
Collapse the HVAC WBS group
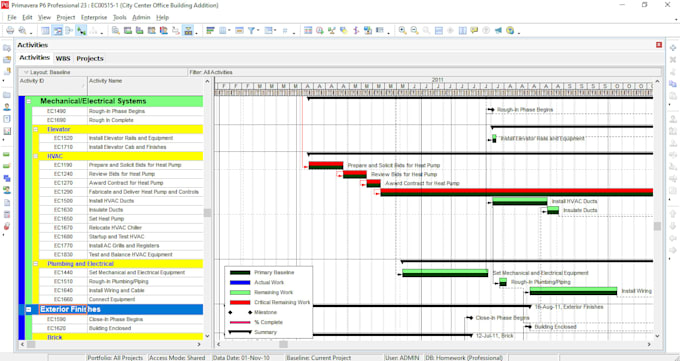click(36, 156)
